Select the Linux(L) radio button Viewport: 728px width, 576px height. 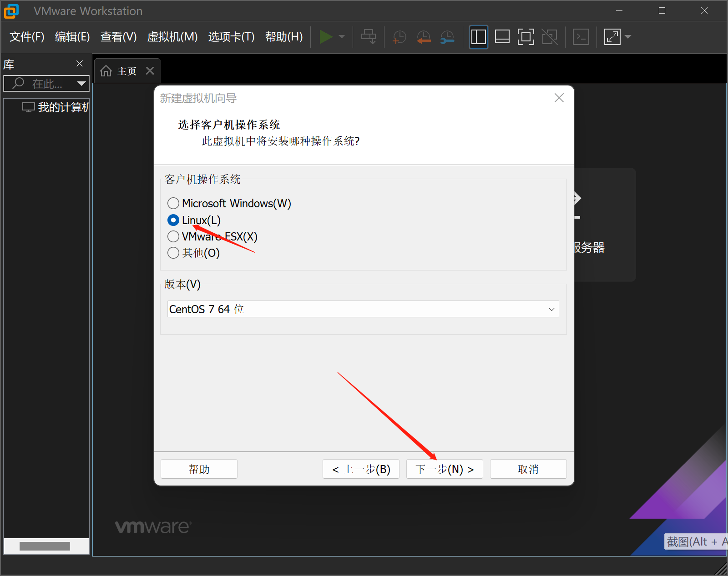pos(173,220)
